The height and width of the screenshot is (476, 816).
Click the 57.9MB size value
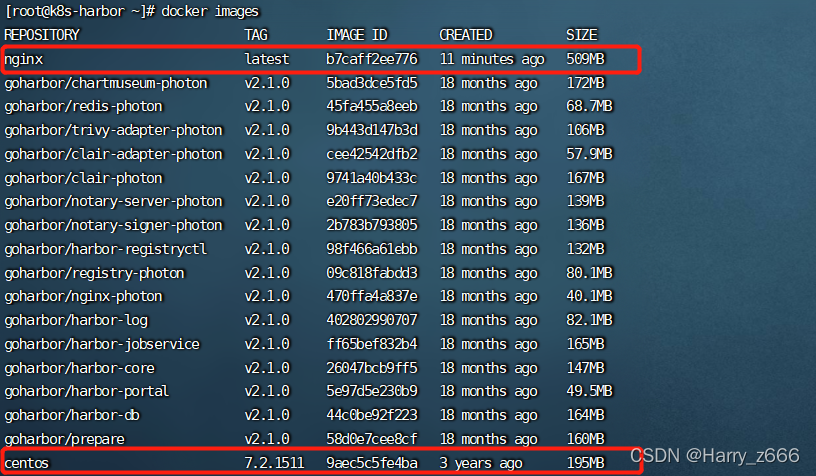[589, 154]
